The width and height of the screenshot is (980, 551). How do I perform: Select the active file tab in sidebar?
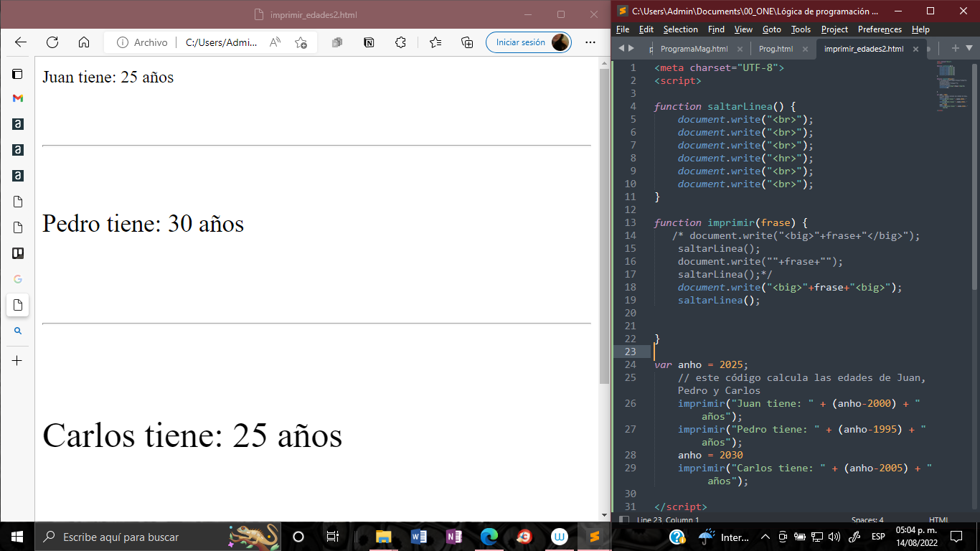[x=18, y=305]
